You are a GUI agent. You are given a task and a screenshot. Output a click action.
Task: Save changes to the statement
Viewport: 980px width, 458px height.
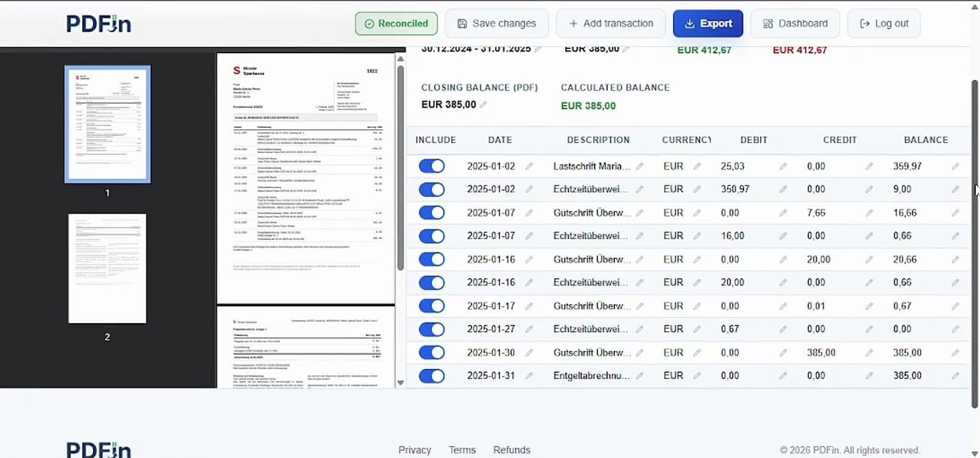(x=497, y=23)
